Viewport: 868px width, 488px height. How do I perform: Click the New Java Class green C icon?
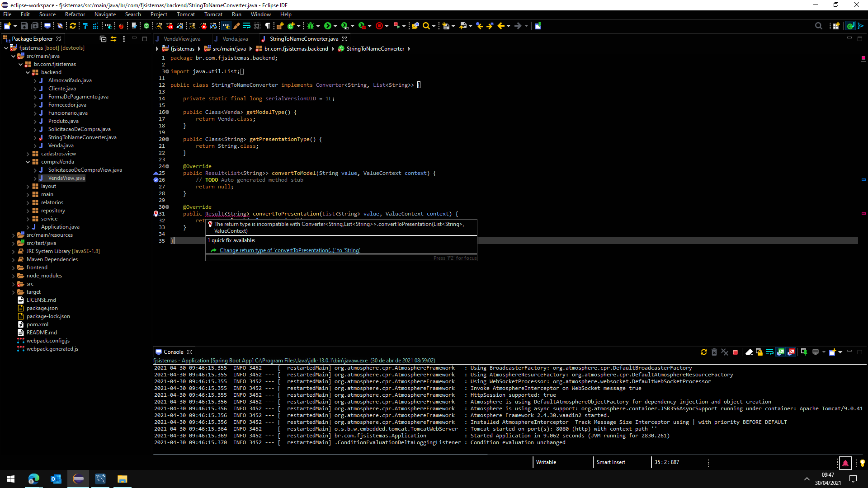coord(291,26)
